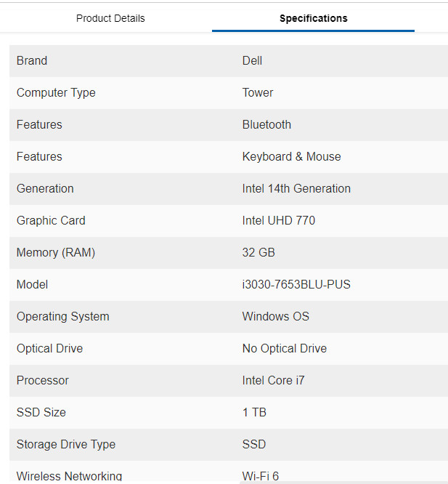Select the Intel UHD 770 value

[279, 221]
